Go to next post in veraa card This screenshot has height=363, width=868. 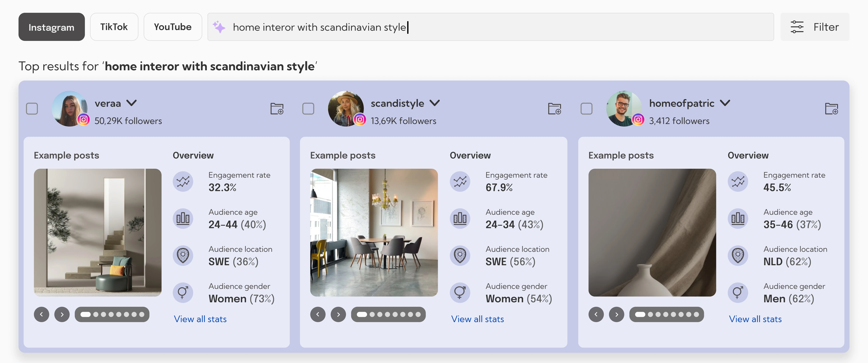pos(62,314)
